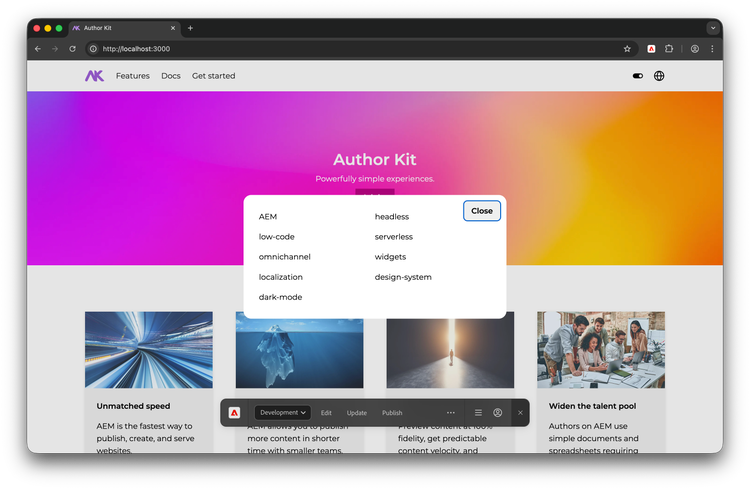This screenshot has height=489, width=750.
Task: Open the sidekick hamburger menu icon
Action: (478, 412)
